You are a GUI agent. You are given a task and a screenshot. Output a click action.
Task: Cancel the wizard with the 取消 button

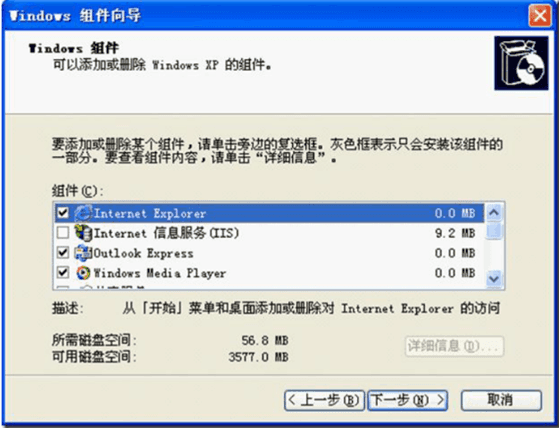(501, 400)
